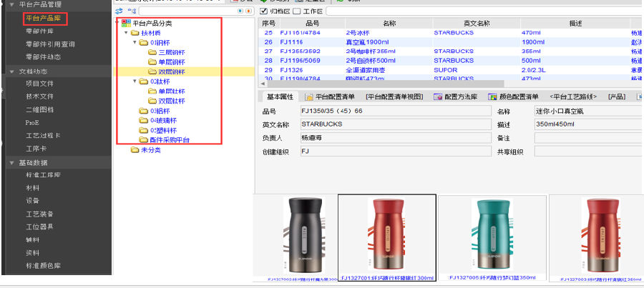This screenshot has height=288, width=644.
Task: Click the 品号 field showing FJ1350/35（45）66
Action: [396, 111]
